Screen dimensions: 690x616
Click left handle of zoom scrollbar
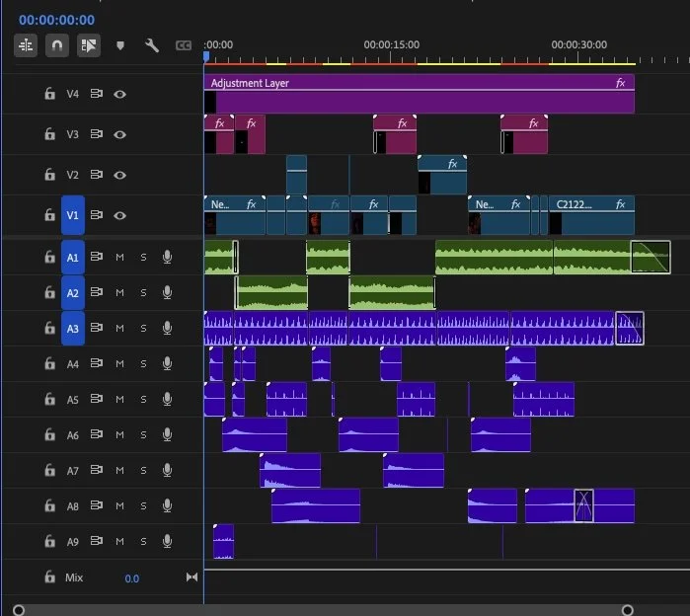pyautogui.click(x=19, y=610)
